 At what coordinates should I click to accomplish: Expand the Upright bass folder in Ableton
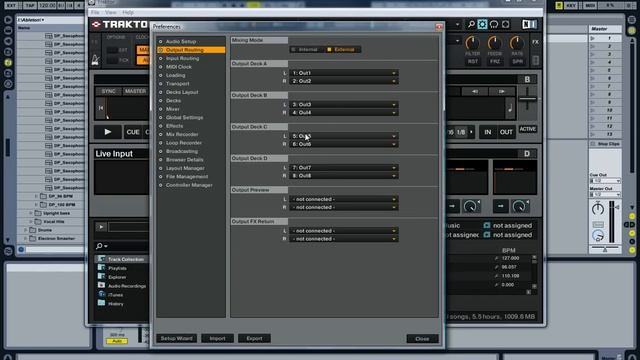(x=31, y=213)
